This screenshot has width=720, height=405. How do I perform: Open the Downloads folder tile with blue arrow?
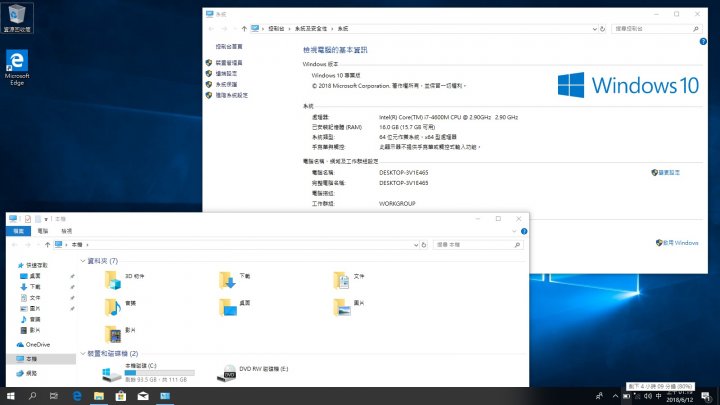click(x=234, y=280)
